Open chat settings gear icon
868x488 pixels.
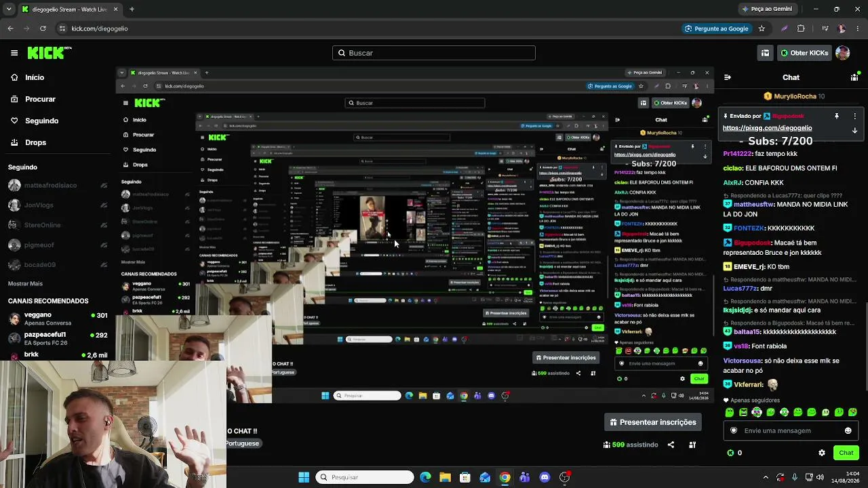point(822,453)
